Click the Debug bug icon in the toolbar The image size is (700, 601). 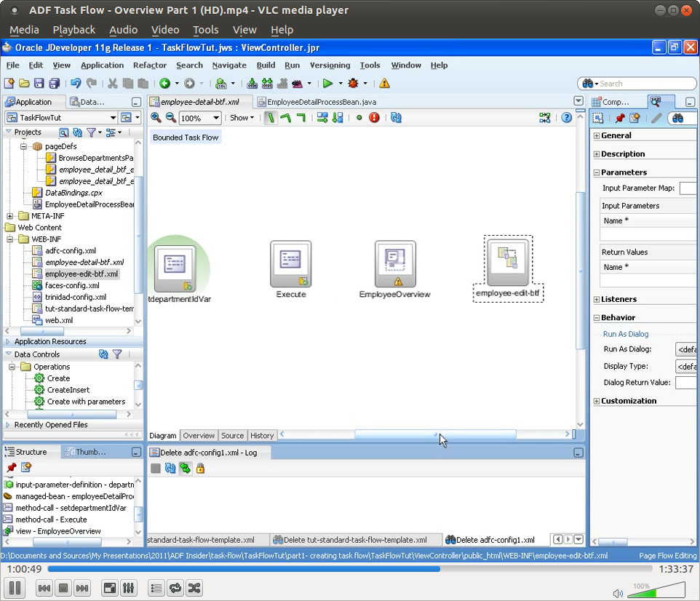tap(353, 82)
